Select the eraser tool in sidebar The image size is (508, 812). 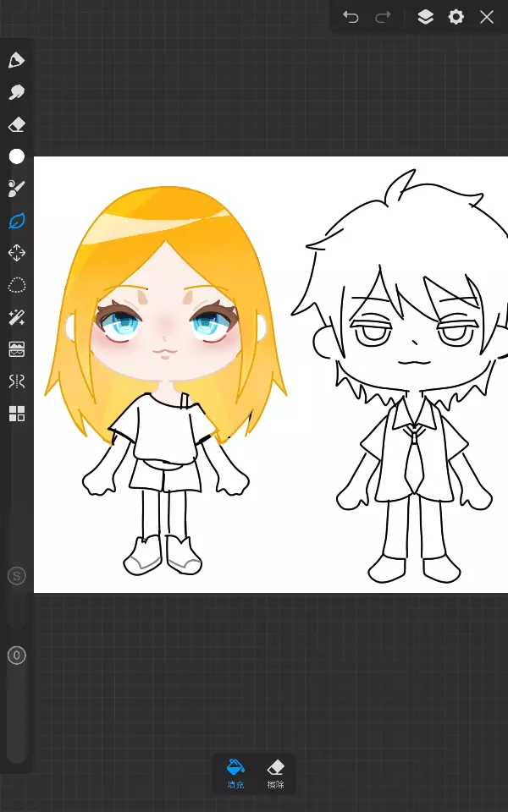pyautogui.click(x=17, y=124)
